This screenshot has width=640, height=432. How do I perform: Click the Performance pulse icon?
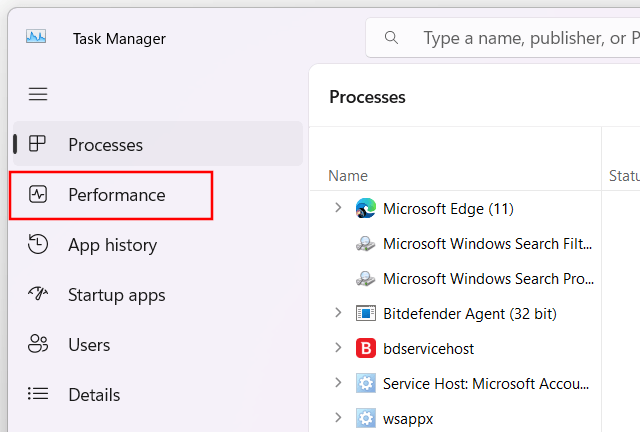point(38,194)
